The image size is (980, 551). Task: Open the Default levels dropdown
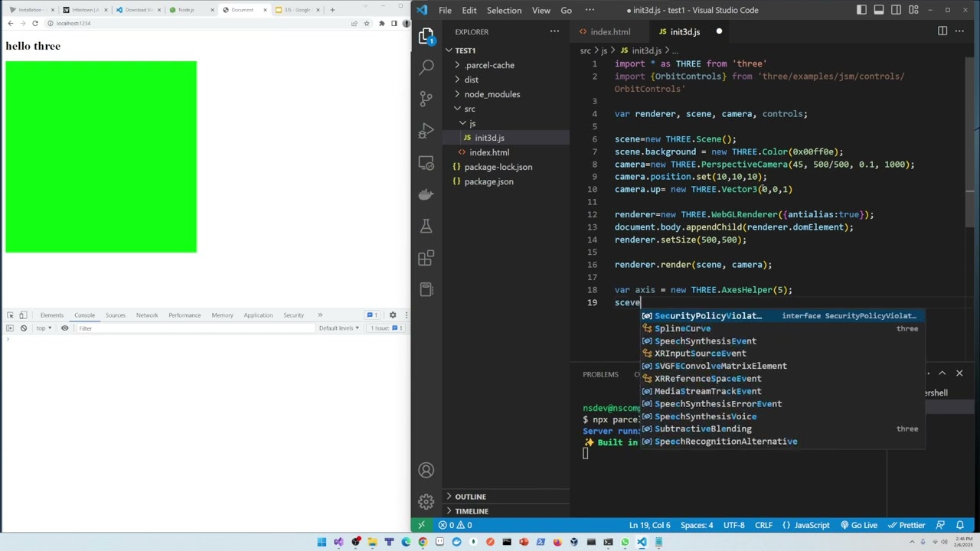339,328
